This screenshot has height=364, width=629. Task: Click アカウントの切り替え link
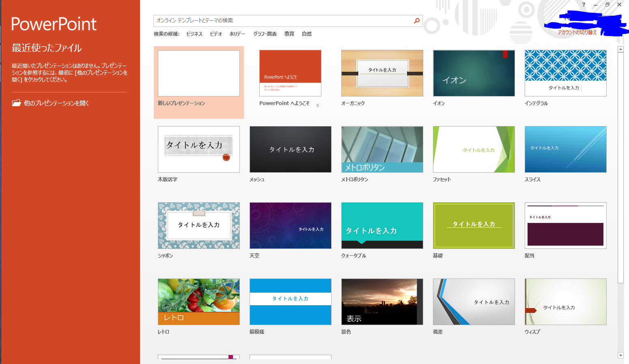[x=577, y=32]
